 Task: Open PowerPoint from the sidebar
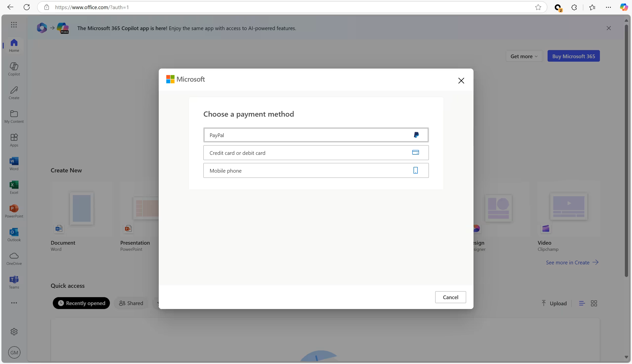coord(14,211)
